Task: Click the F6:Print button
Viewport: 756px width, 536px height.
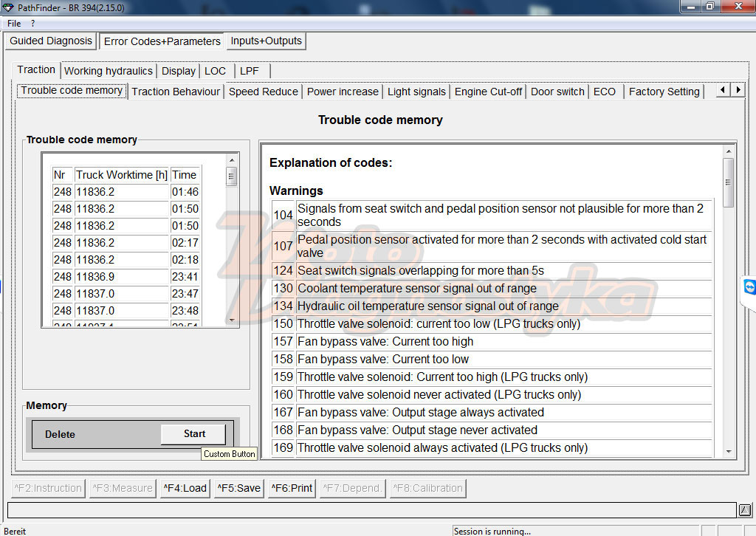Action: coord(292,488)
